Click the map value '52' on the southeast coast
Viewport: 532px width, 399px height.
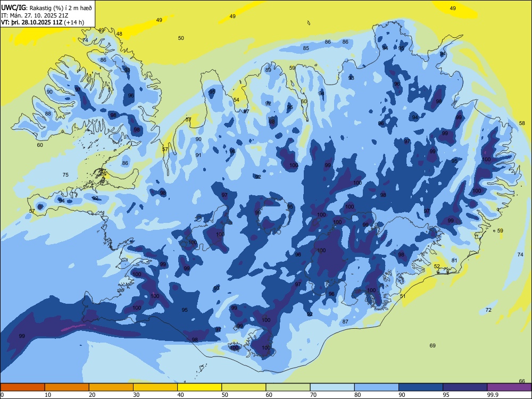(x=437, y=267)
